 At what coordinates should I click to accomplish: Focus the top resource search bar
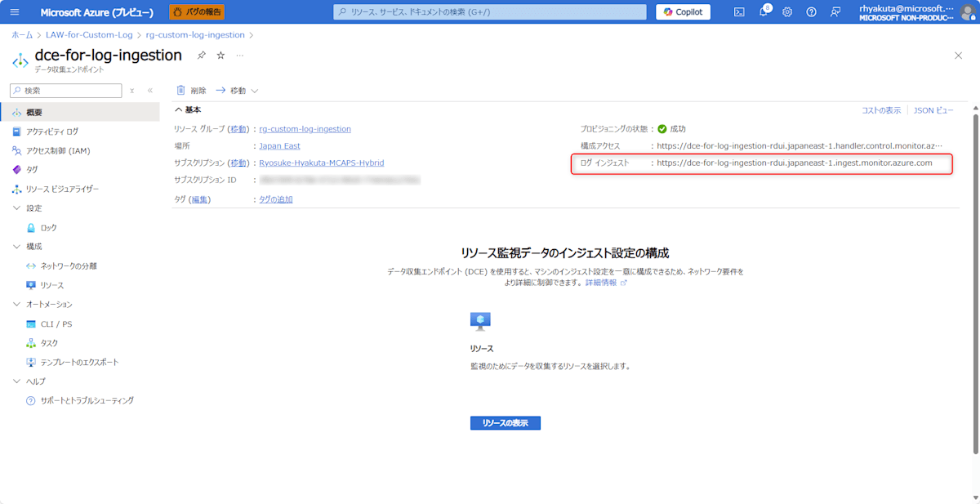(491, 12)
